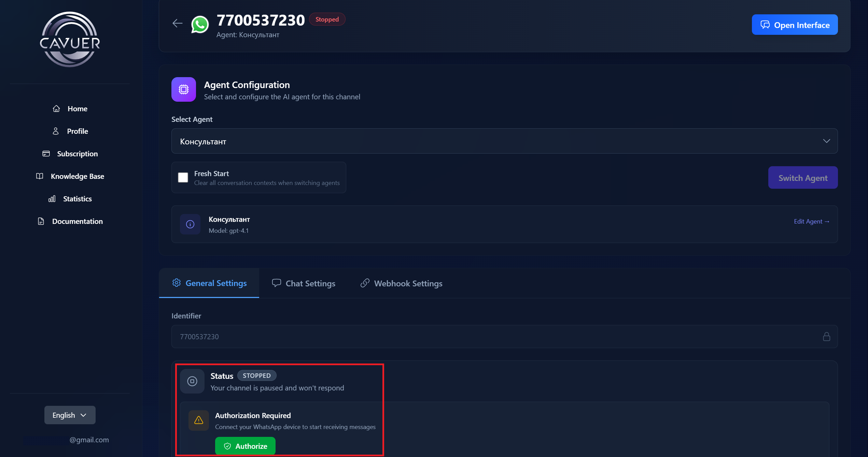
Task: Click the Cavuer logo in sidebar
Action: coord(70,39)
